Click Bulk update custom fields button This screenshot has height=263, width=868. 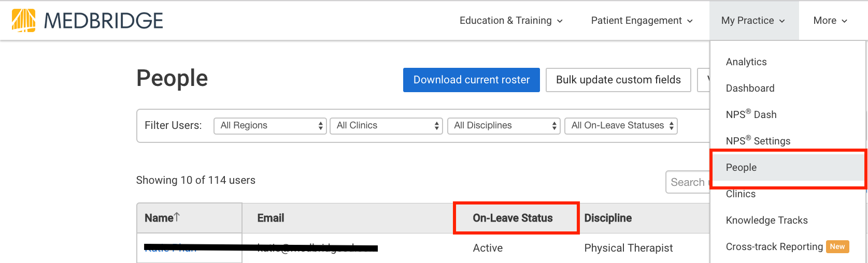coord(618,80)
